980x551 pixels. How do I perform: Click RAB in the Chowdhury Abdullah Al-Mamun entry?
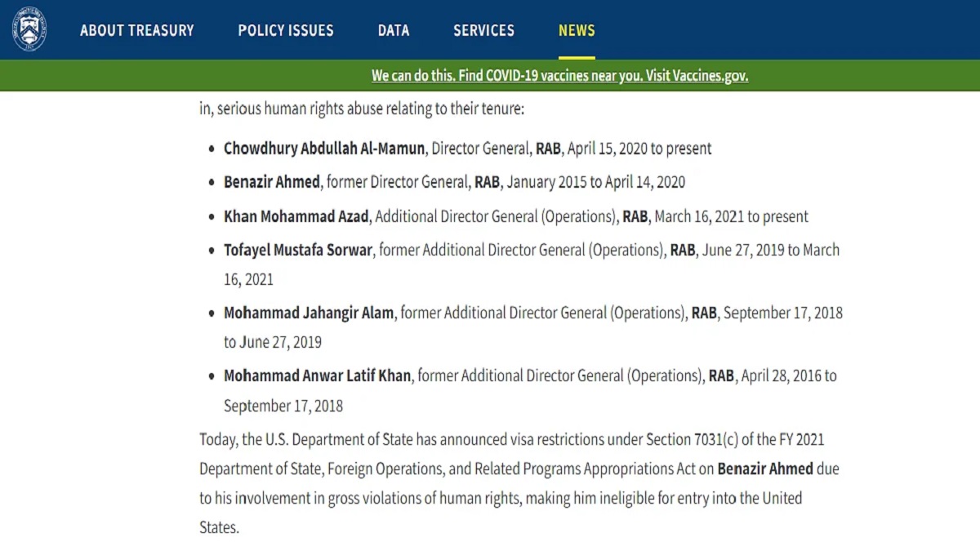point(548,149)
